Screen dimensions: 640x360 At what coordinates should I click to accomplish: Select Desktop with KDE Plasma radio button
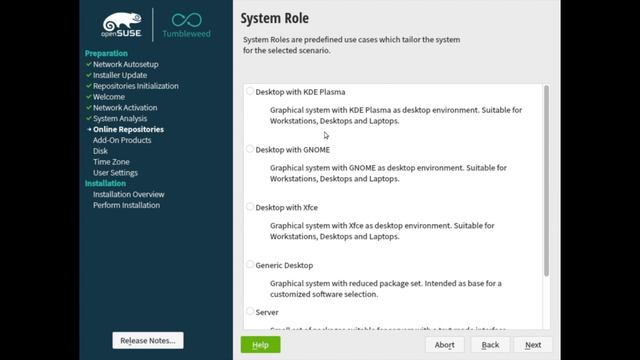250,91
